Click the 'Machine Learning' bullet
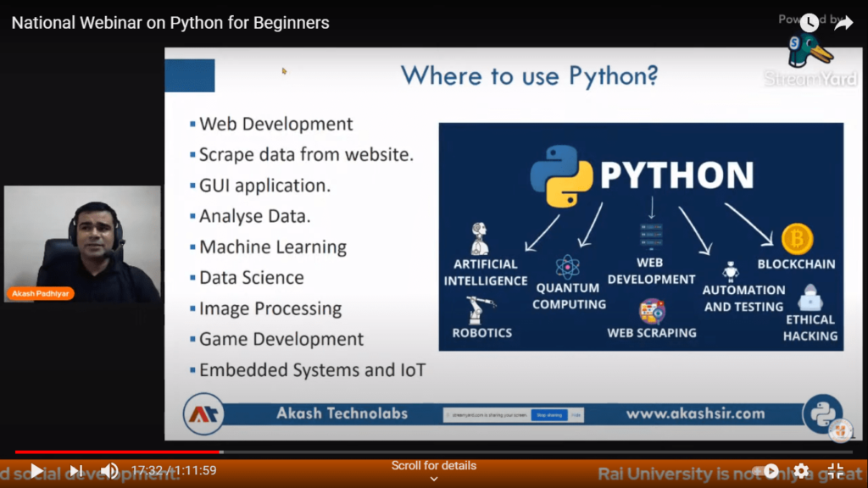Screen dimensions: 868x488 pos(273,247)
